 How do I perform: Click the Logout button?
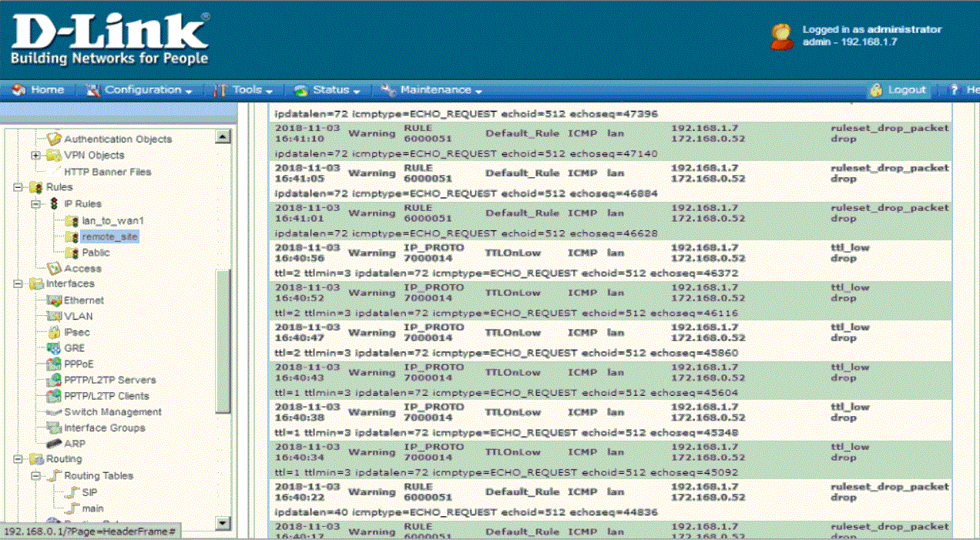pyautogui.click(x=898, y=90)
